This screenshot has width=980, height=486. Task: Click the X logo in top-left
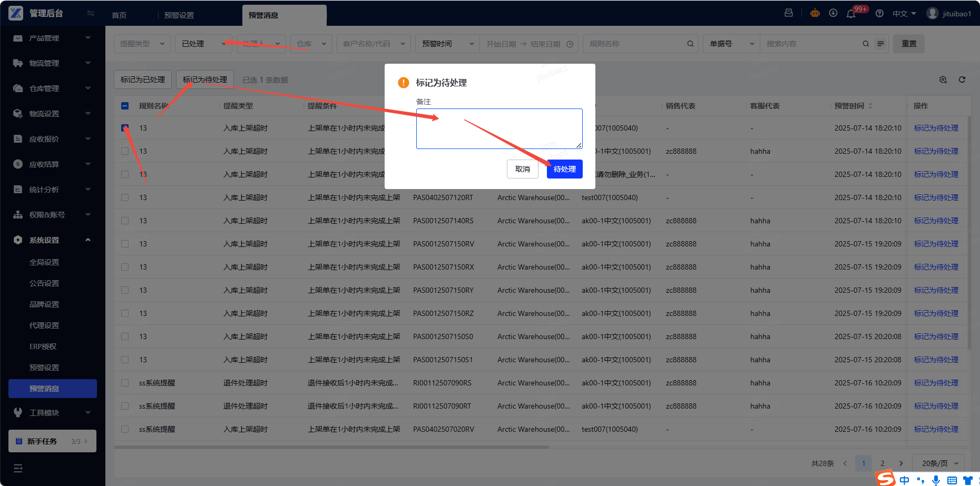[x=16, y=13]
